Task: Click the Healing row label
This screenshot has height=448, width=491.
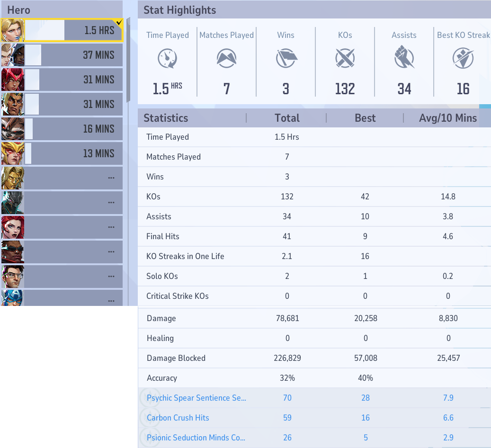Action: tap(160, 338)
